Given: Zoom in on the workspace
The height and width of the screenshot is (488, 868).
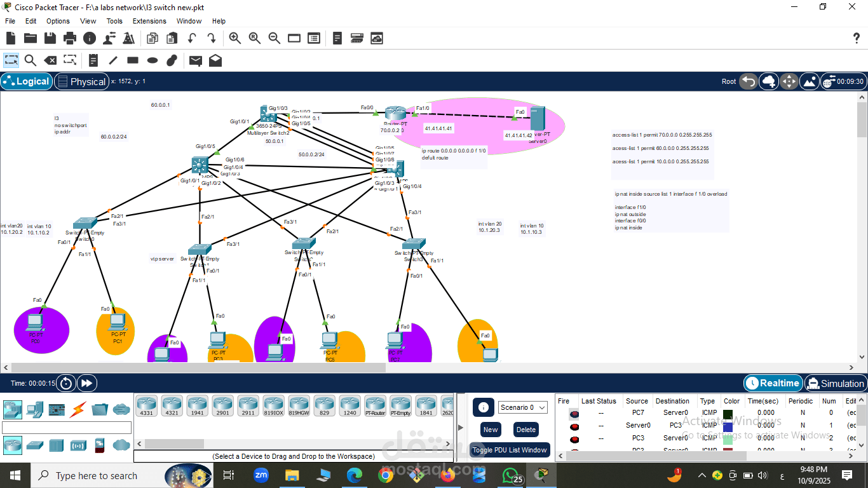Looking at the screenshot, I should click(x=235, y=38).
